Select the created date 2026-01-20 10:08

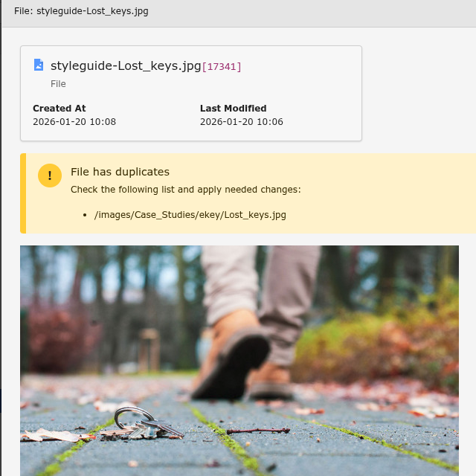[x=74, y=122]
